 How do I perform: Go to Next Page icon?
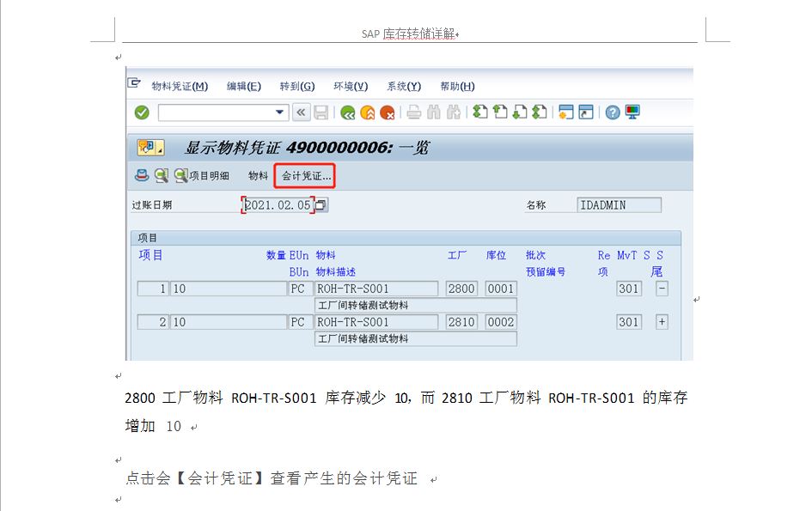[519, 112]
